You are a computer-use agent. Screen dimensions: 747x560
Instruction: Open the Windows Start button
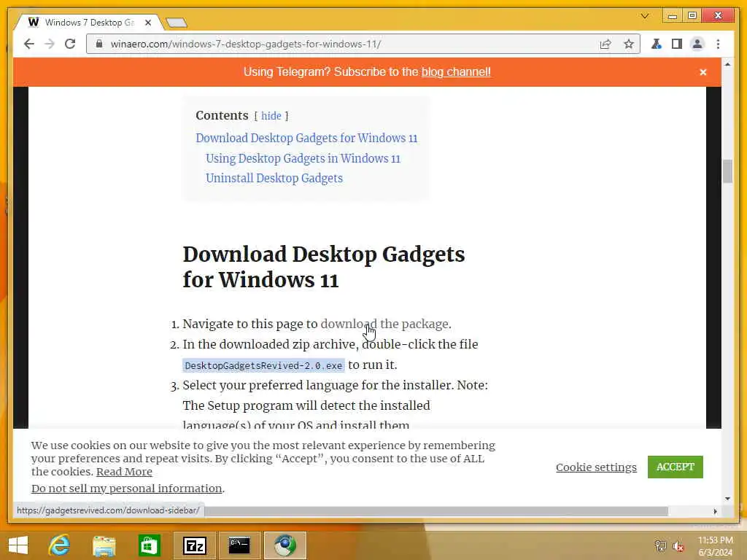coord(18,545)
